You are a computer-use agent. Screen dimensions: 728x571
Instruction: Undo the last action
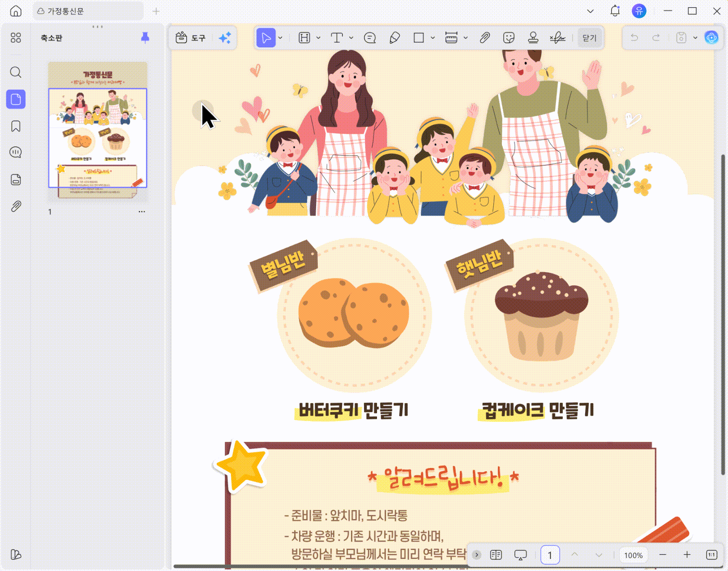(x=634, y=38)
